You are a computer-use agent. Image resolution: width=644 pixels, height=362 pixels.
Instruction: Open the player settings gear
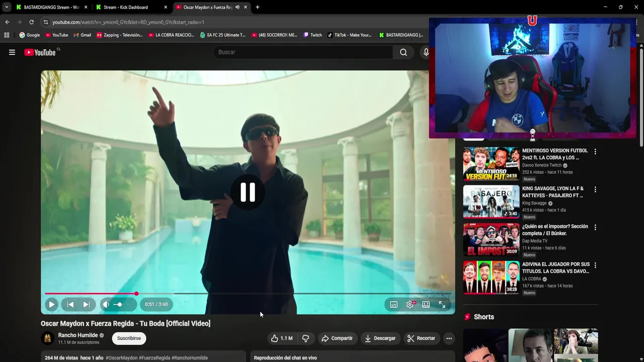point(410,304)
